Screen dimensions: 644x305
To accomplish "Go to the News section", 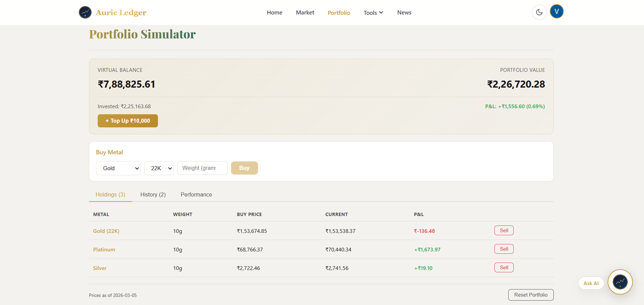I will [404, 12].
